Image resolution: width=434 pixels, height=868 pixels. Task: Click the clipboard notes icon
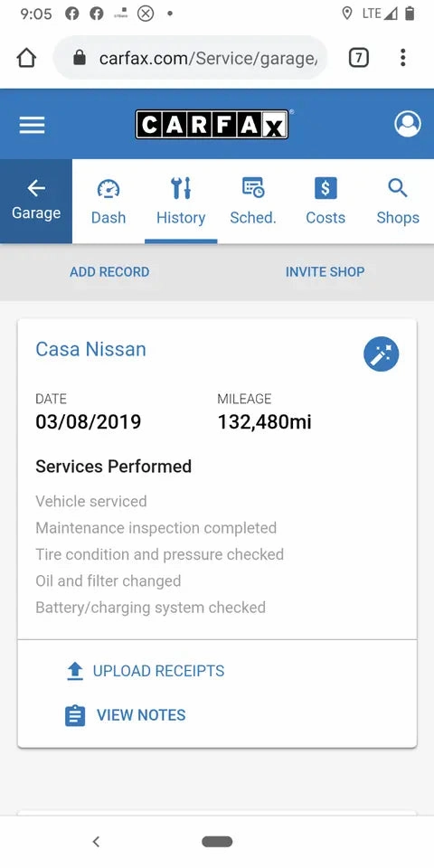coord(75,715)
